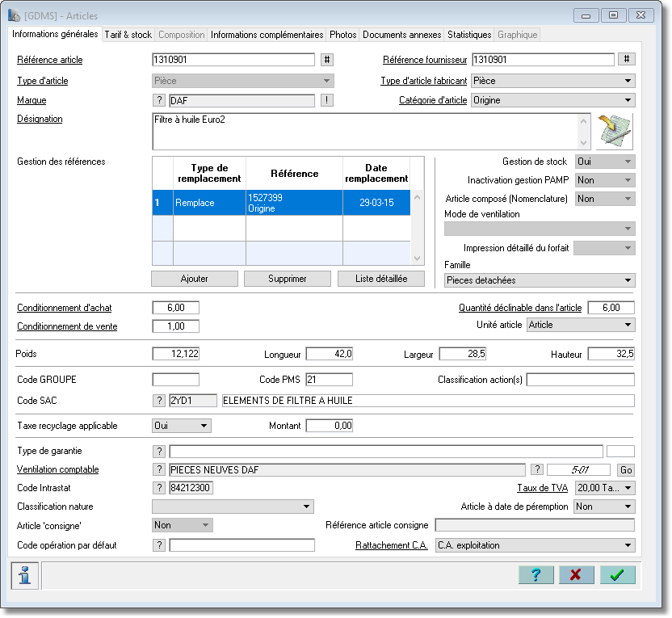672x618 pixels.
Task: Click the Taux de TVA label link
Action: [x=542, y=488]
